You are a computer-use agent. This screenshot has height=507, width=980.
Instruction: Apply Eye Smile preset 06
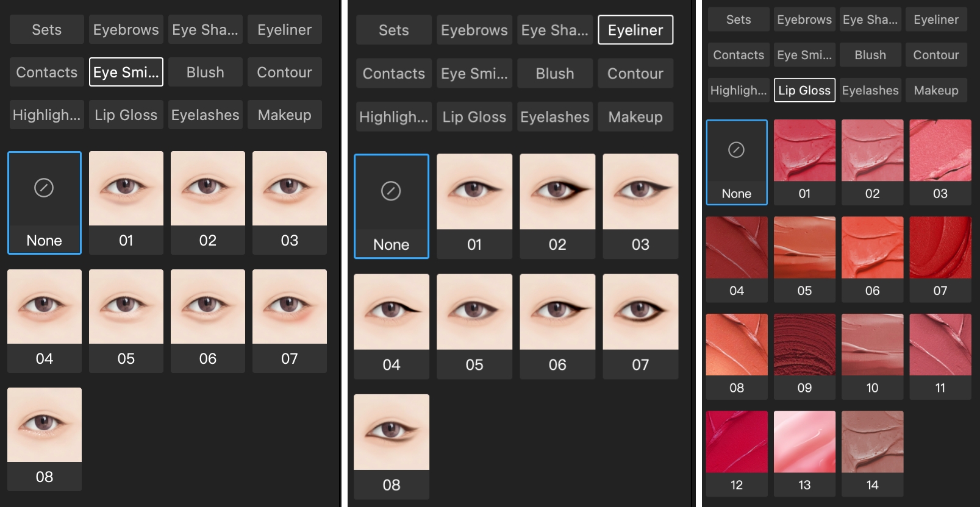[207, 320]
